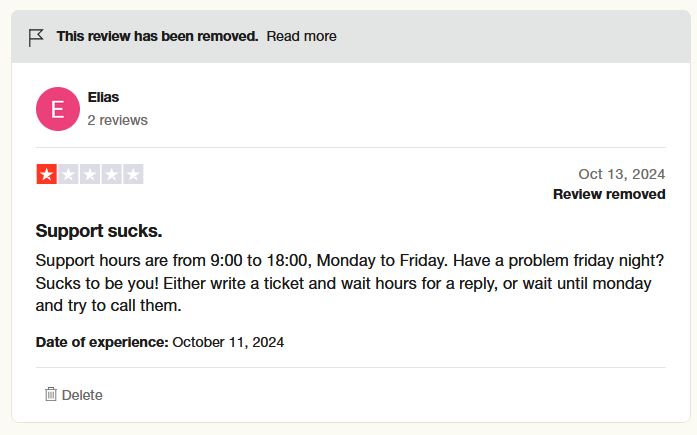Click the trash can icon
The image size is (697, 435).
click(51, 394)
